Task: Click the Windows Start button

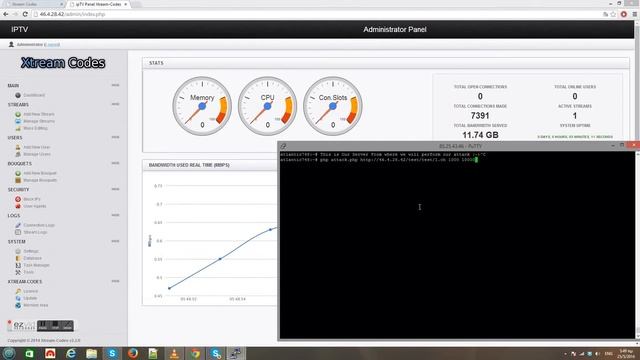Action: tap(9, 353)
